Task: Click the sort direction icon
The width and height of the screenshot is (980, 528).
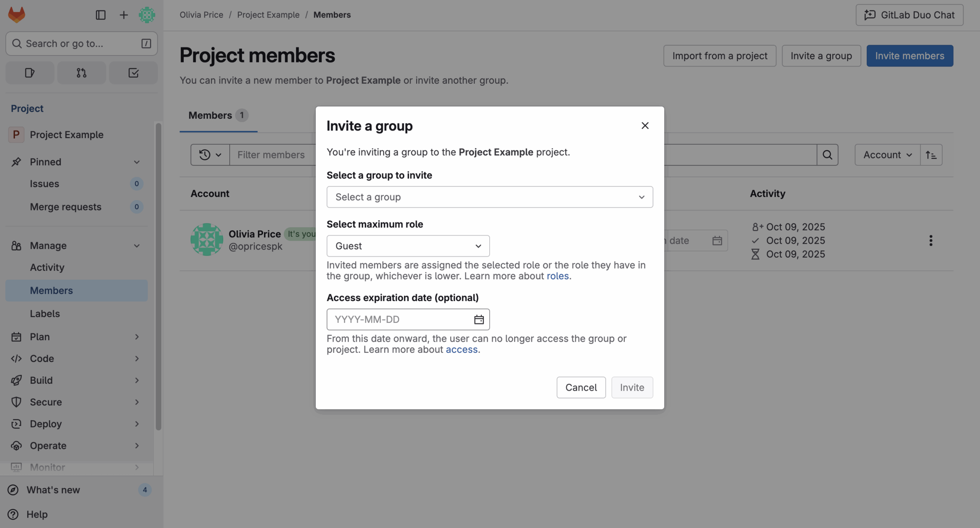Action: [x=931, y=155]
